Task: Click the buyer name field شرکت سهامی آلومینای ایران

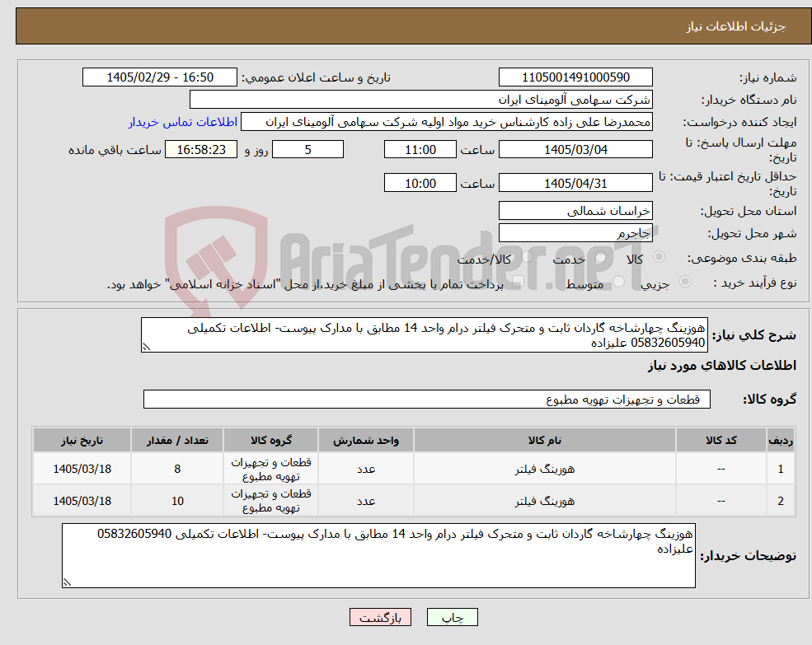Action: [421, 100]
